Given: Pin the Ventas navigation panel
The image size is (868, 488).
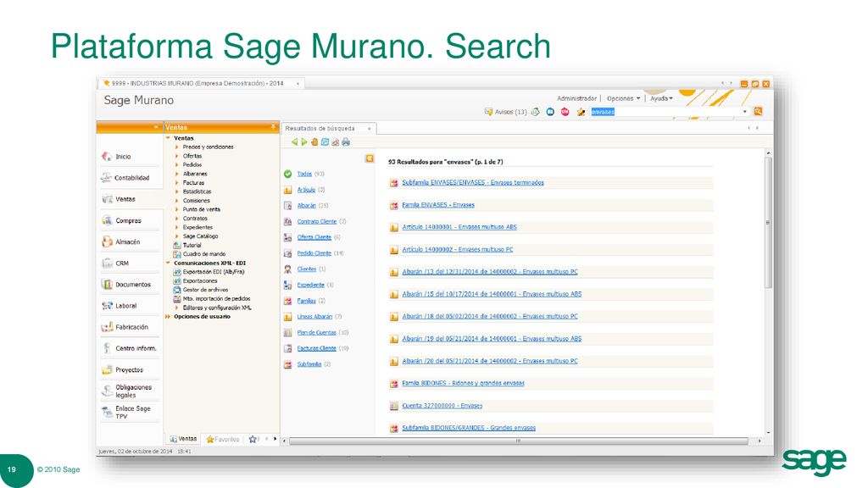Looking at the screenshot, I should click(273, 127).
